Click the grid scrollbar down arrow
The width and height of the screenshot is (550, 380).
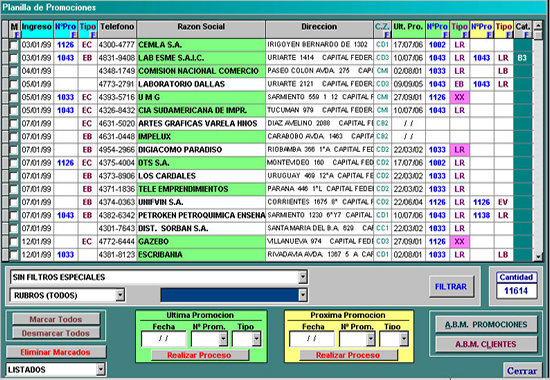tap(538, 257)
